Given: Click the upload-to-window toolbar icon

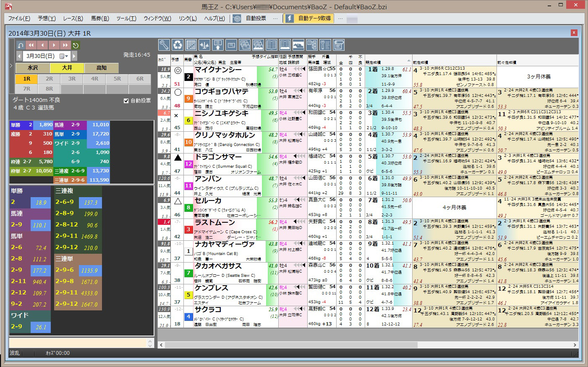Looking at the screenshot, I should click(x=217, y=45).
